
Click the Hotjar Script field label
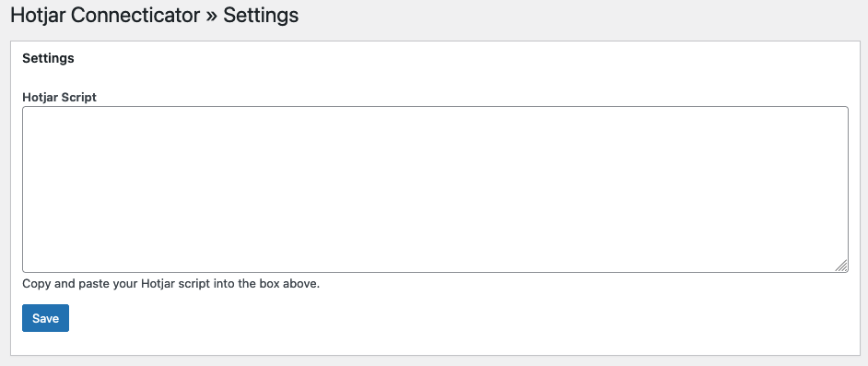(59, 97)
